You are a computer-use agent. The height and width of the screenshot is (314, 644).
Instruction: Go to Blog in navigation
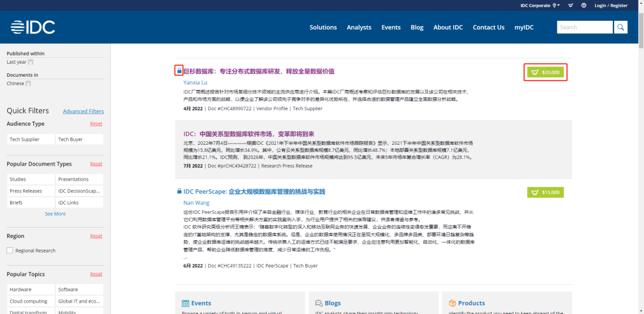pyautogui.click(x=417, y=27)
